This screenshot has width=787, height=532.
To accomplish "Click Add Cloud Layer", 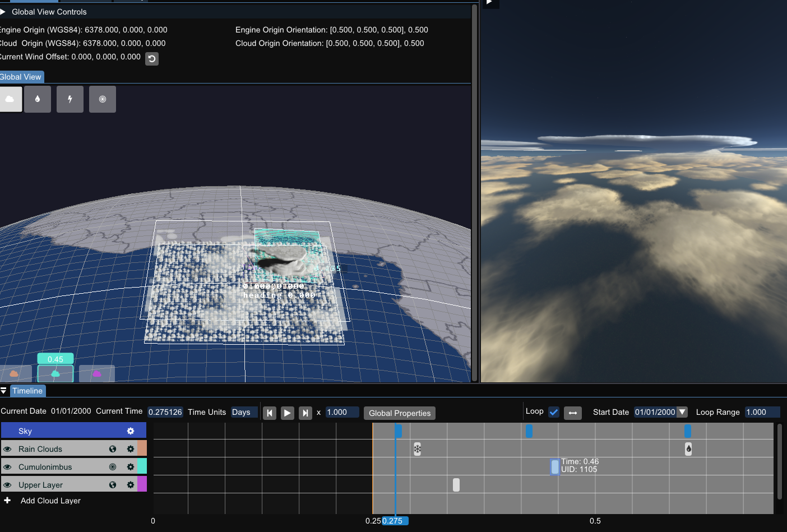I will (50, 501).
